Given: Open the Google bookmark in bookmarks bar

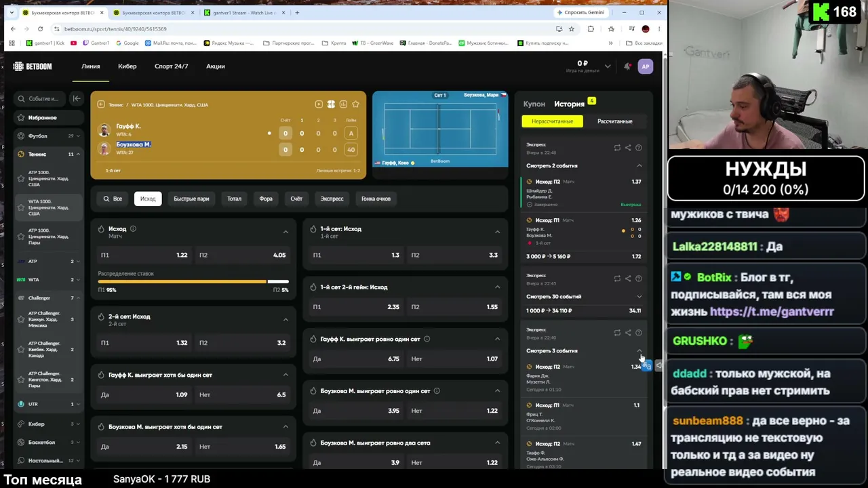Looking at the screenshot, I should (127, 43).
